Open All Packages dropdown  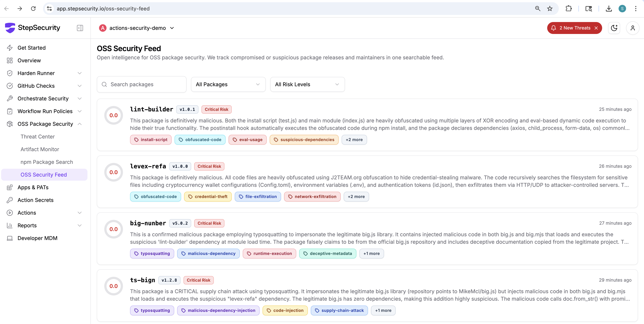[x=228, y=84]
